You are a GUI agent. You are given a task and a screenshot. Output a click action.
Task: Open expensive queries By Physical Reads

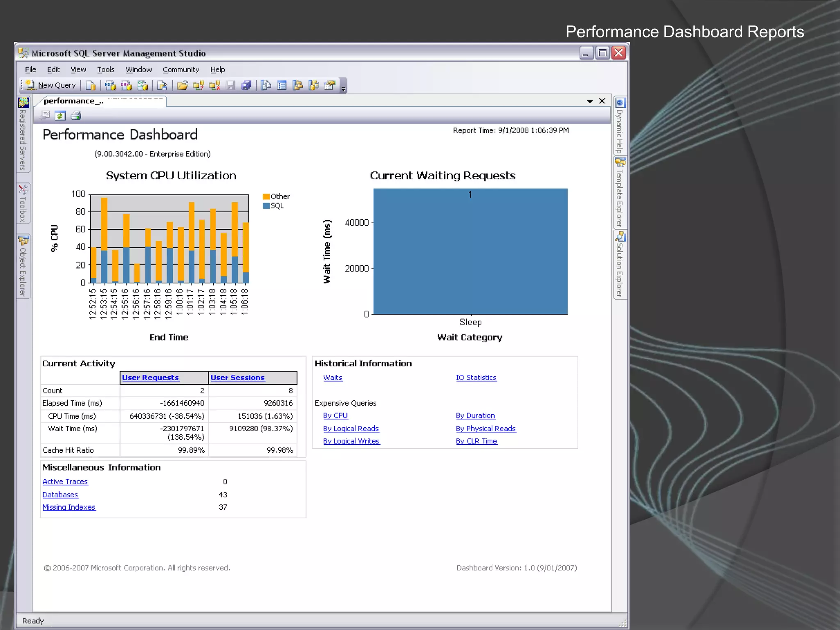[486, 429]
